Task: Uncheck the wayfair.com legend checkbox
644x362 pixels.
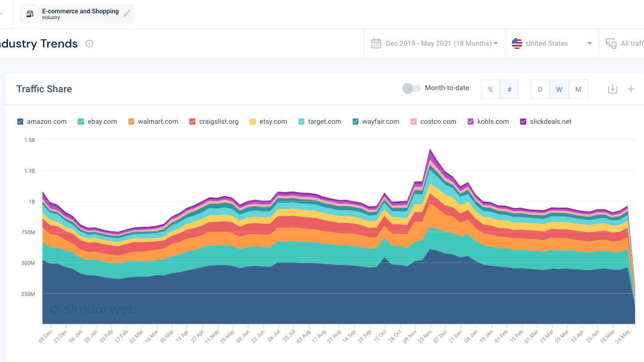Action: 356,122
